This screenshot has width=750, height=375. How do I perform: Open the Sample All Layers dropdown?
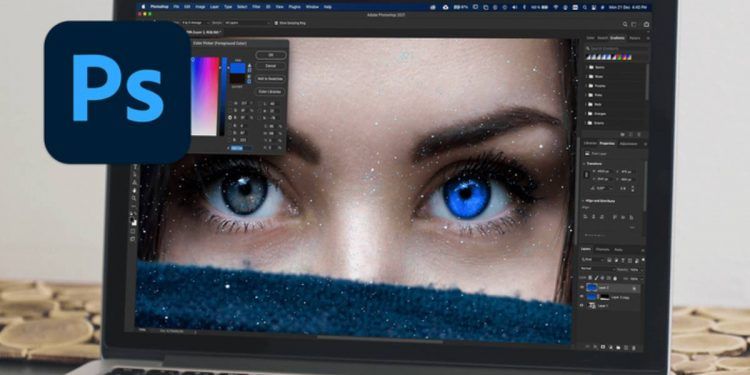pos(247,23)
